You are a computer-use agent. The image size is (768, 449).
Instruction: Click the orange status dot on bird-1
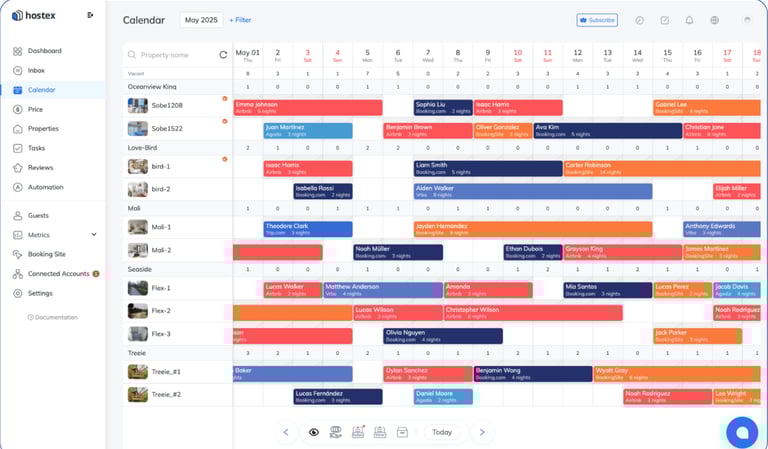[x=225, y=159]
